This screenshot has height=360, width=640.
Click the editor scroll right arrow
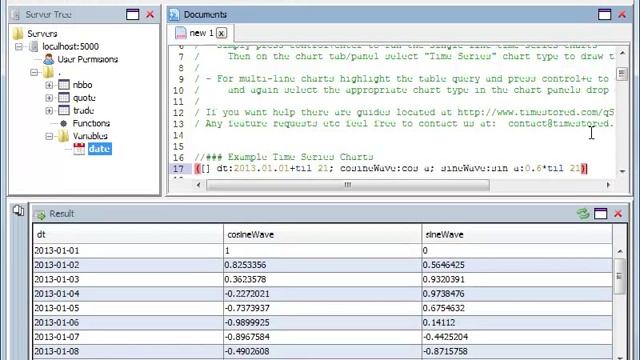tap(608, 185)
